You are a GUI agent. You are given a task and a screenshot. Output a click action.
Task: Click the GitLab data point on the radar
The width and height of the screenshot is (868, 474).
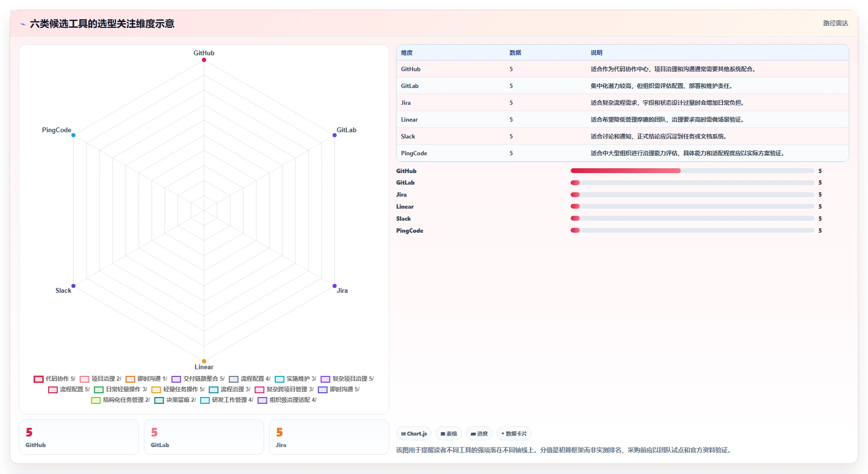click(x=334, y=135)
